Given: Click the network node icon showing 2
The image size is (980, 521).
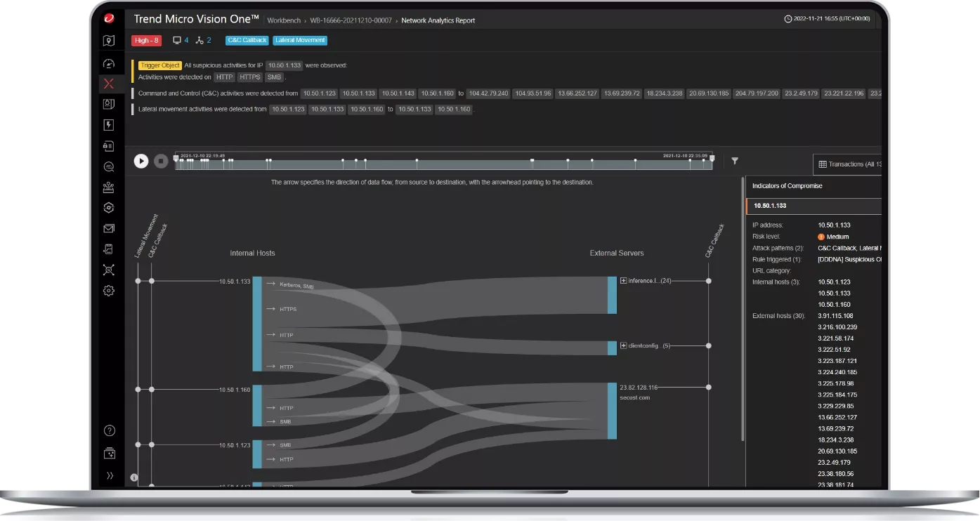Looking at the screenshot, I should (x=199, y=41).
